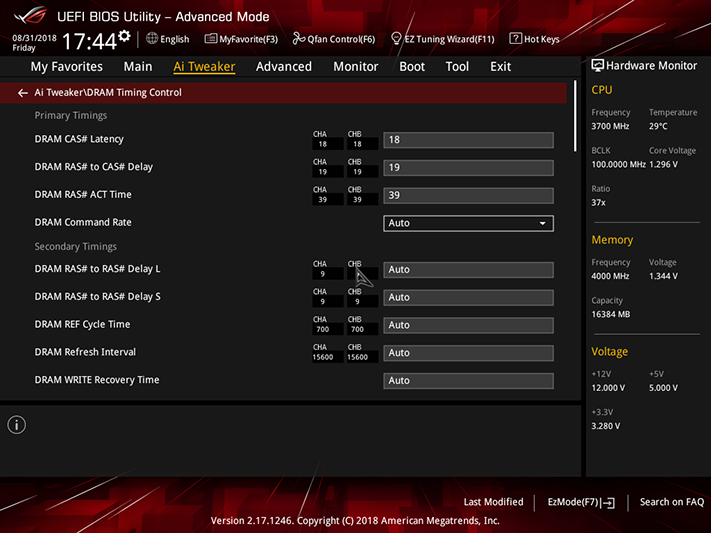Open the DRAM Command Rate dropdown

[x=468, y=223]
